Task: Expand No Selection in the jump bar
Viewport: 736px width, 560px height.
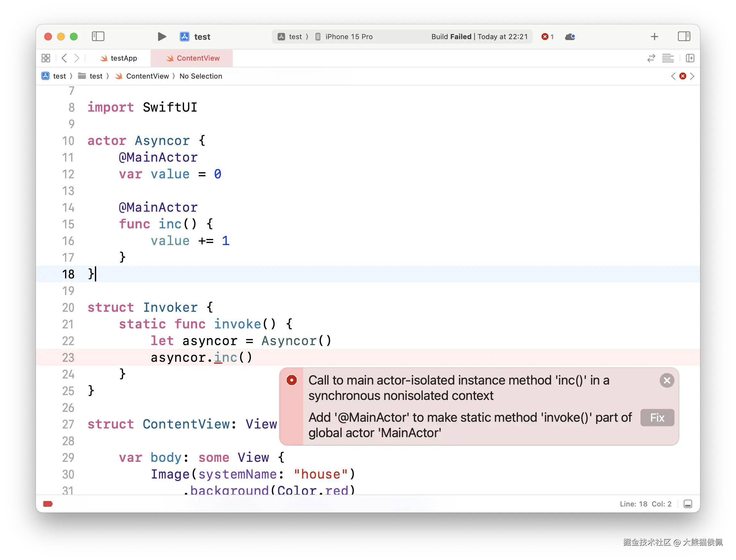Action: [201, 76]
